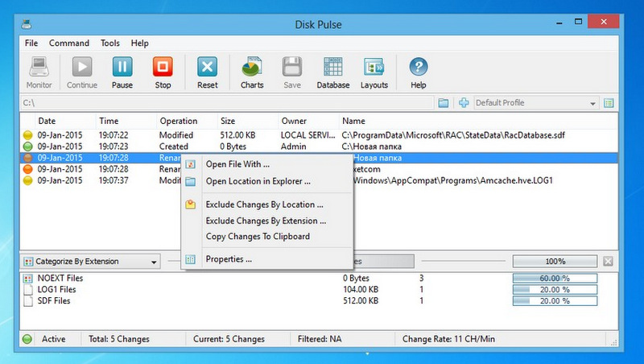Expand the Categorize By Extension dropdown
Screen dimensions: 644x364
(x=90, y=261)
